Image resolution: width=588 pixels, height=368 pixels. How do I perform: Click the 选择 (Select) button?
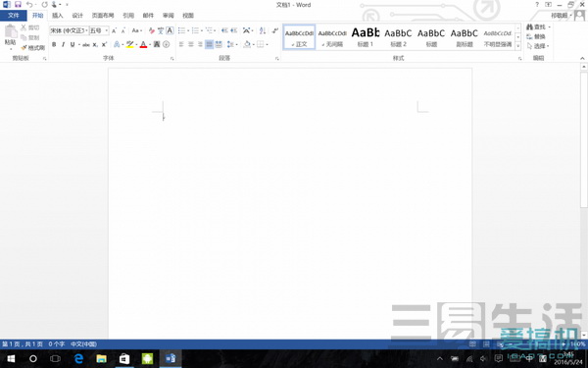[x=538, y=46]
